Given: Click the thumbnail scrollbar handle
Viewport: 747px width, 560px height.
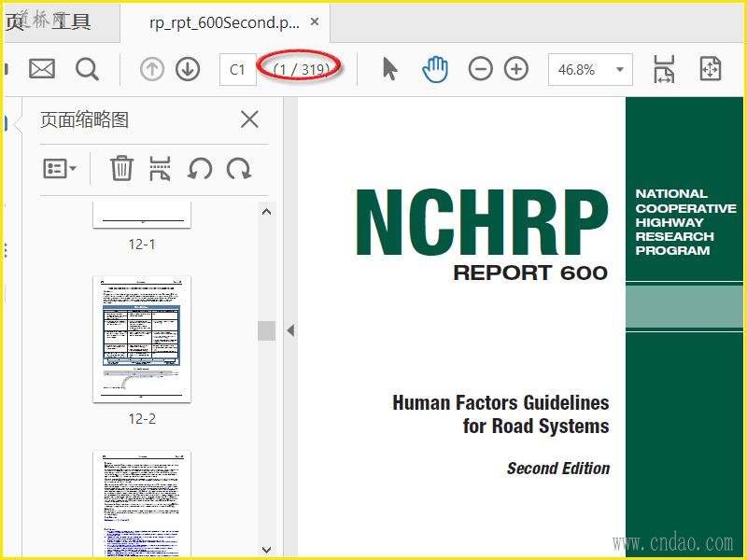Looking at the screenshot, I should coord(266,330).
